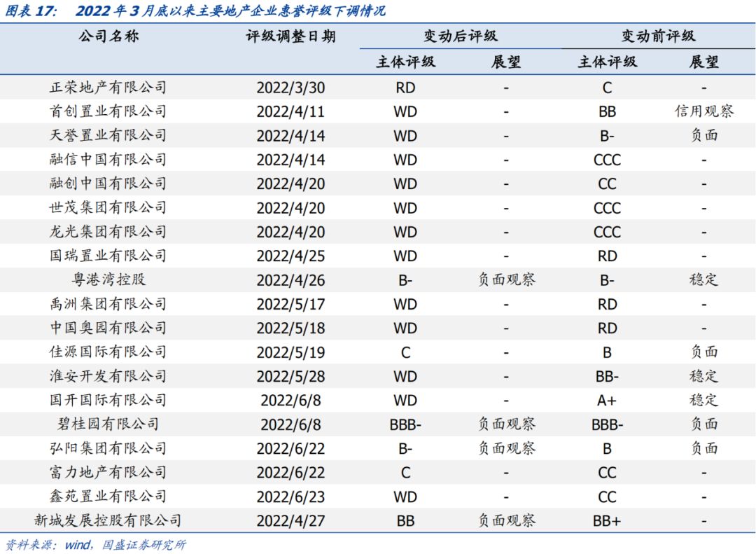The image size is (756, 554).
Task: Click the date 2022/5/19
Action: (290, 352)
